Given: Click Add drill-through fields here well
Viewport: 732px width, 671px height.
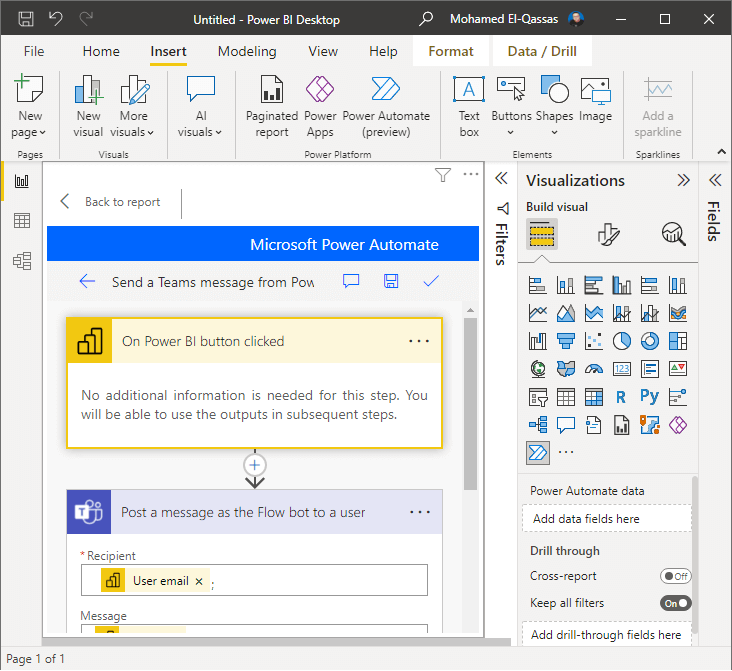Looking at the screenshot, I should [606, 635].
